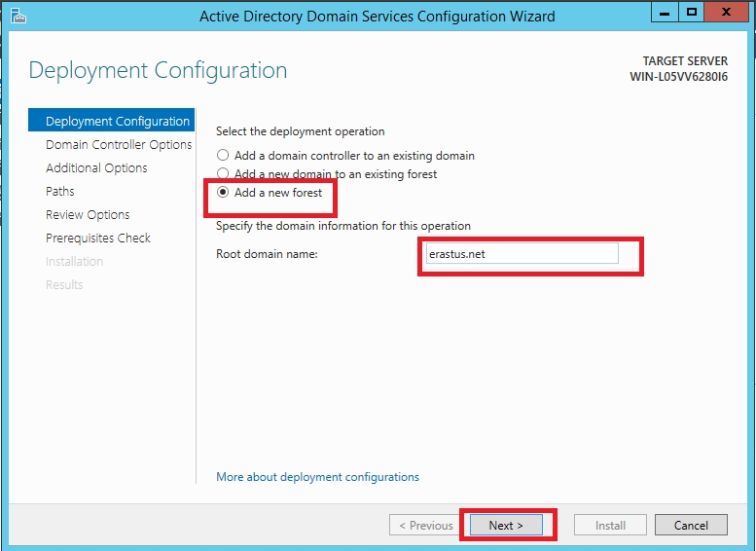Maximize the configuration wizard window
The height and width of the screenshot is (551, 756).
click(x=692, y=12)
